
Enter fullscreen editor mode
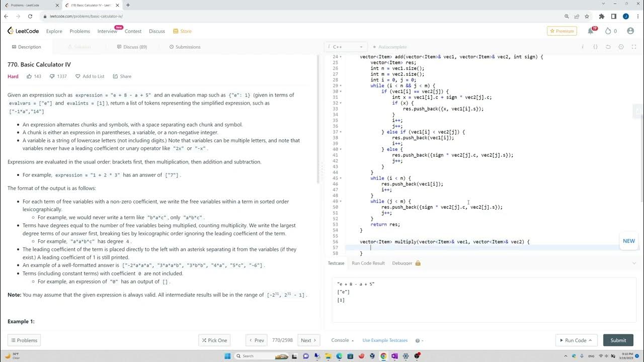(x=633, y=47)
